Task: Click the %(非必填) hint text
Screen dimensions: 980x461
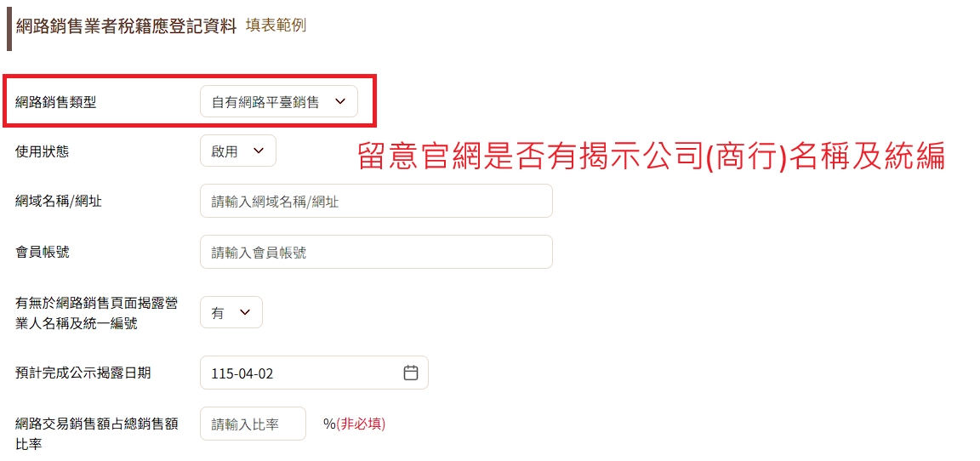Action: click(x=354, y=424)
